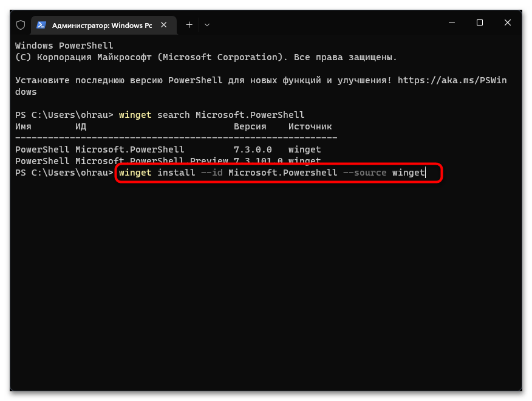Click the ИД column header

[81, 126]
